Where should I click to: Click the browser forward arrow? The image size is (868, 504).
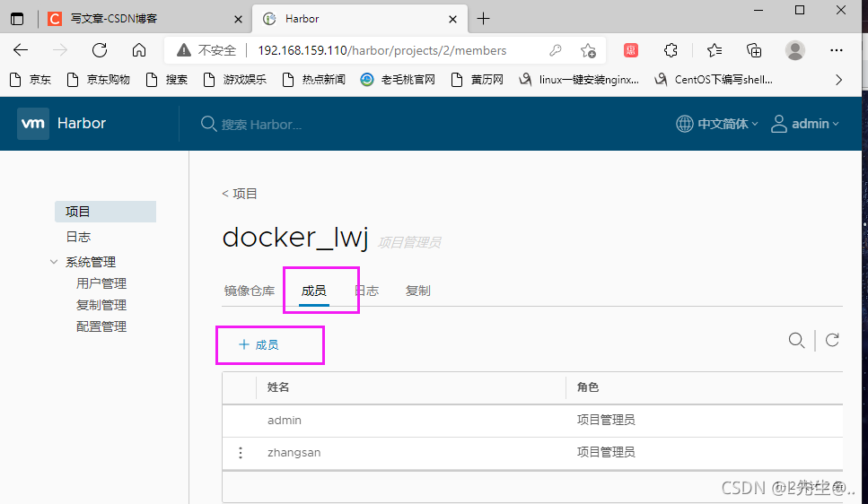click(x=60, y=50)
